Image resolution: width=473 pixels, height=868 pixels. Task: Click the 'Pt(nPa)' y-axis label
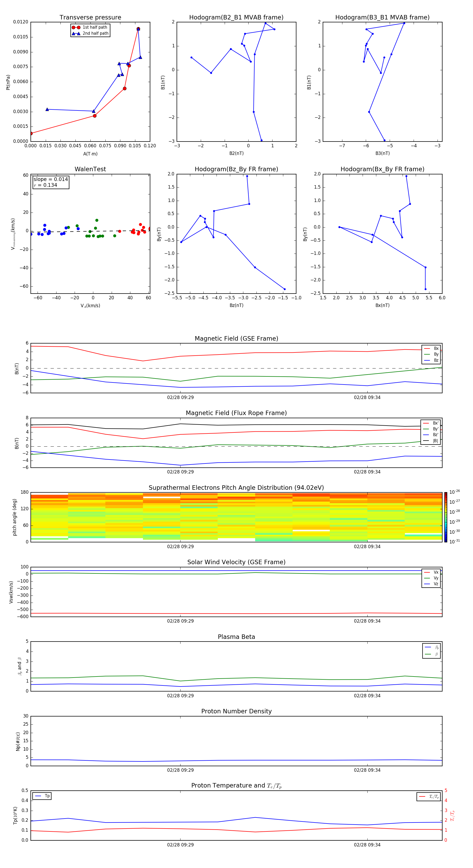click(x=8, y=82)
